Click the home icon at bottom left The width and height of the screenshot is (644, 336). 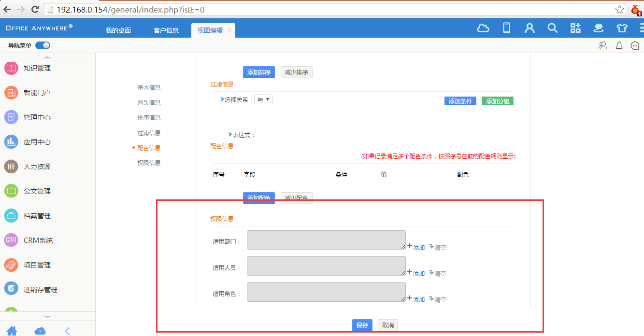pos(12,331)
